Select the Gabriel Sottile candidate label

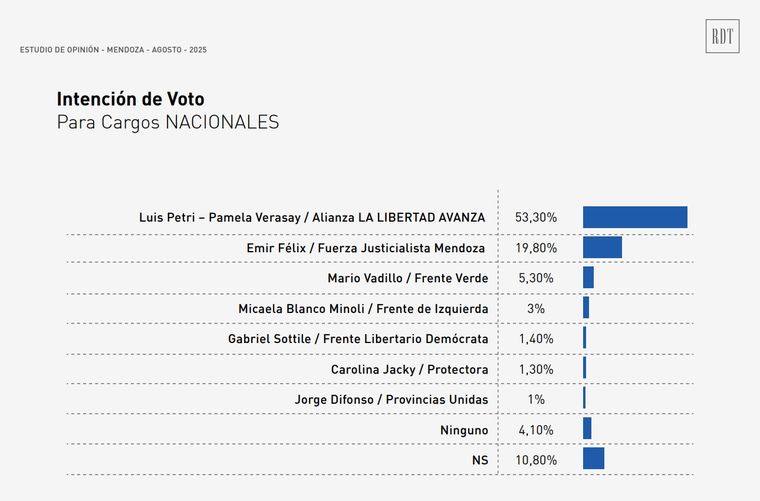pos(358,339)
